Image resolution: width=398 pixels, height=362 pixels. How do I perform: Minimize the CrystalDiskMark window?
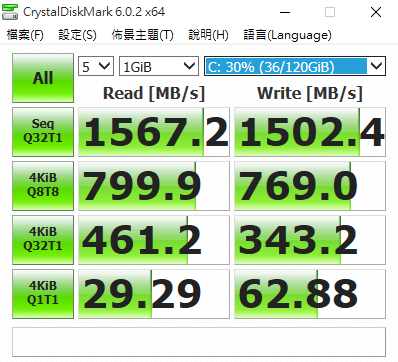[x=285, y=12]
